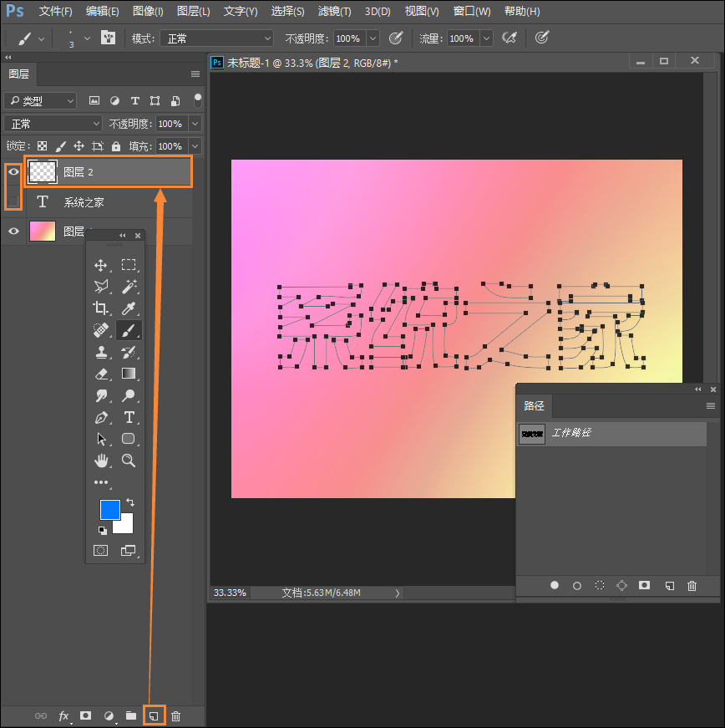Open layer opacity dropdown arrow
Viewport: 725px width, 728px height.
tap(195, 124)
